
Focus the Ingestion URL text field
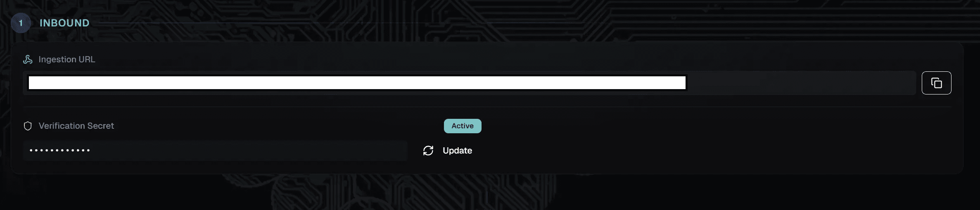tap(470, 83)
